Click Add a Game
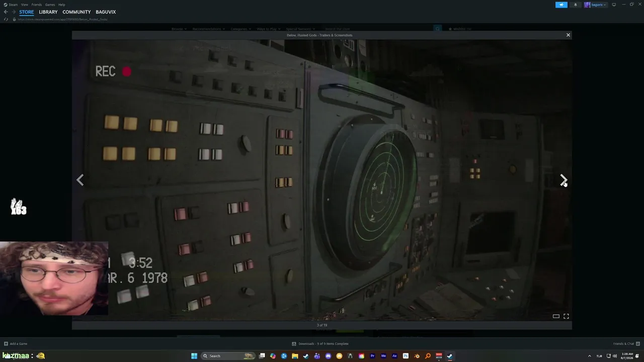644x362 pixels. click(16, 344)
